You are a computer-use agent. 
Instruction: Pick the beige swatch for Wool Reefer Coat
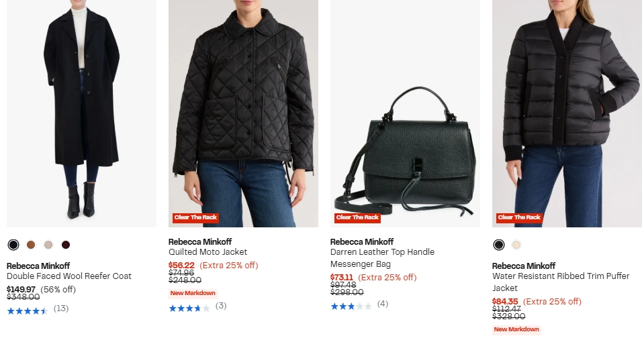click(48, 245)
